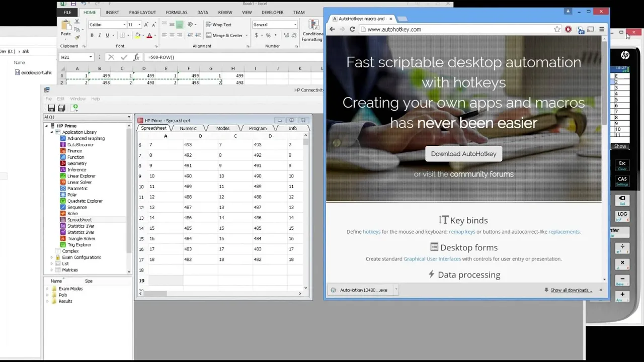
Task: Toggle Italic formatting in Excel
Action: point(100,35)
